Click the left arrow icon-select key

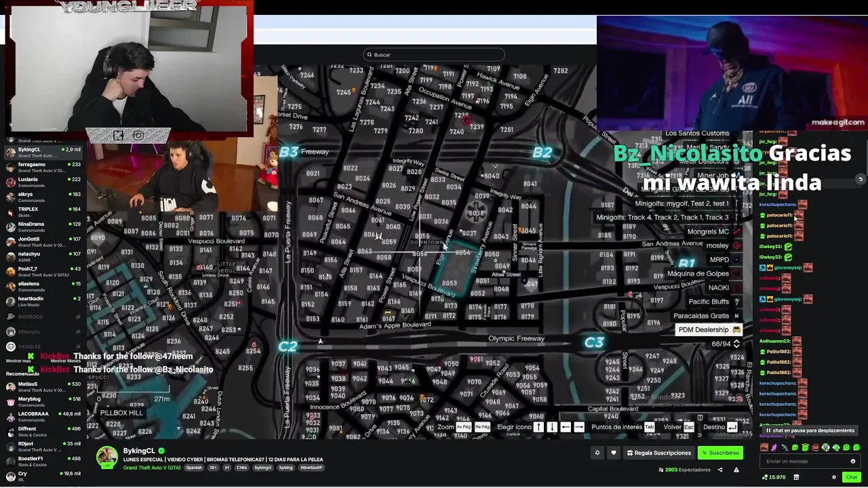click(566, 427)
